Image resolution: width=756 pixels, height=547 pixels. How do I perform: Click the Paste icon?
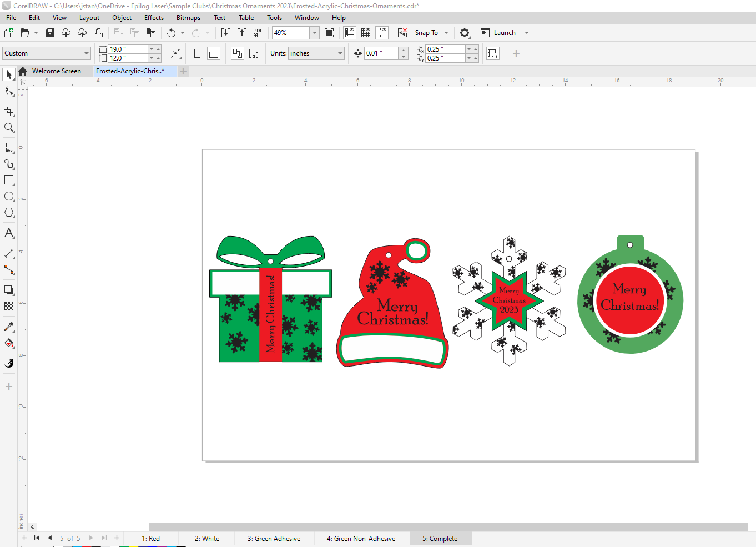point(151,33)
